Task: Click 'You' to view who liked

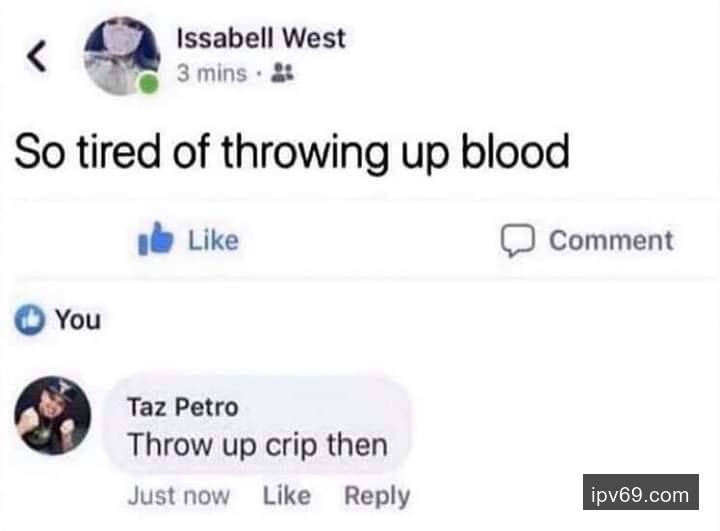Action: coord(78,320)
